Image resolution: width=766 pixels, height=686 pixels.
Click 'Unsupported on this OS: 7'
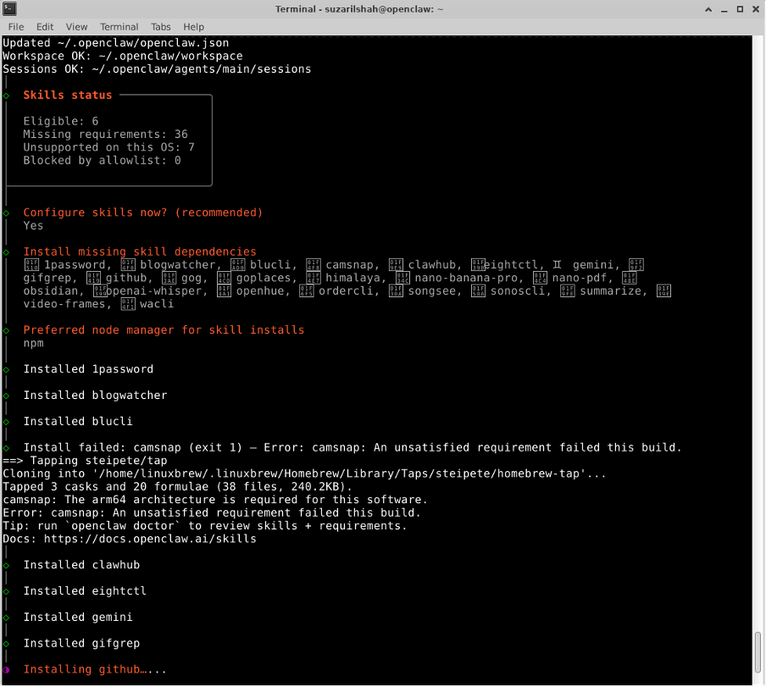[109, 147]
